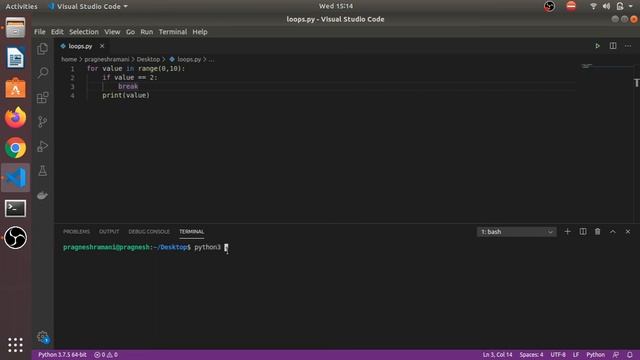Open the File menu

40,32
